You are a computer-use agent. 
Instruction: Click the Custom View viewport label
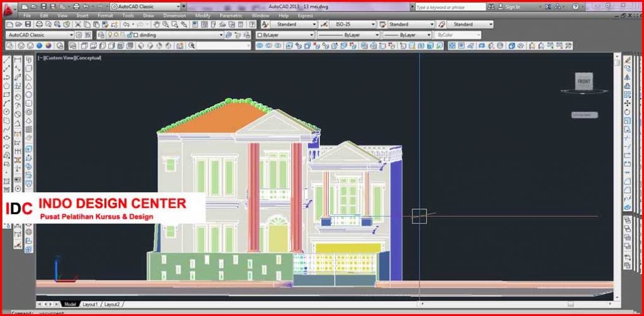pos(59,58)
